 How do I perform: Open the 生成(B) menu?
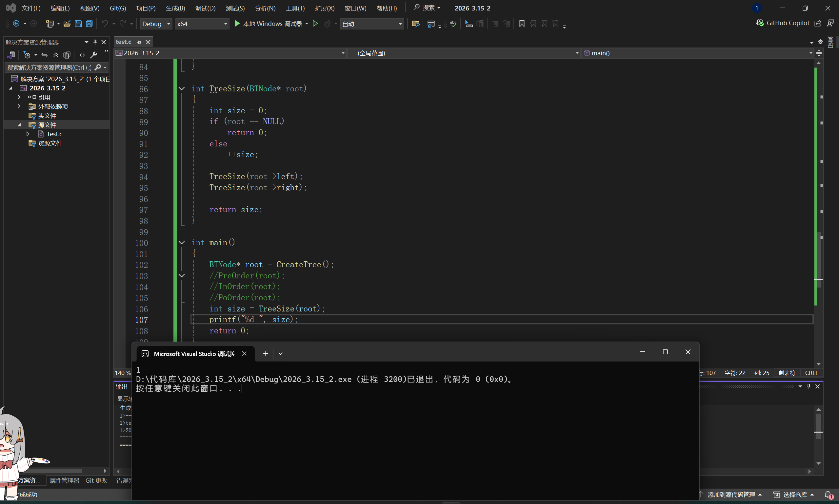(175, 8)
